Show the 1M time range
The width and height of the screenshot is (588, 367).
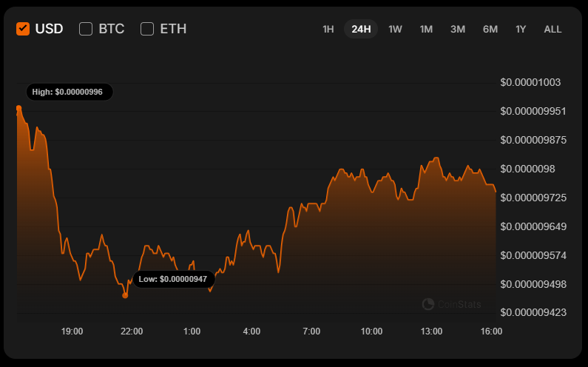click(x=426, y=30)
